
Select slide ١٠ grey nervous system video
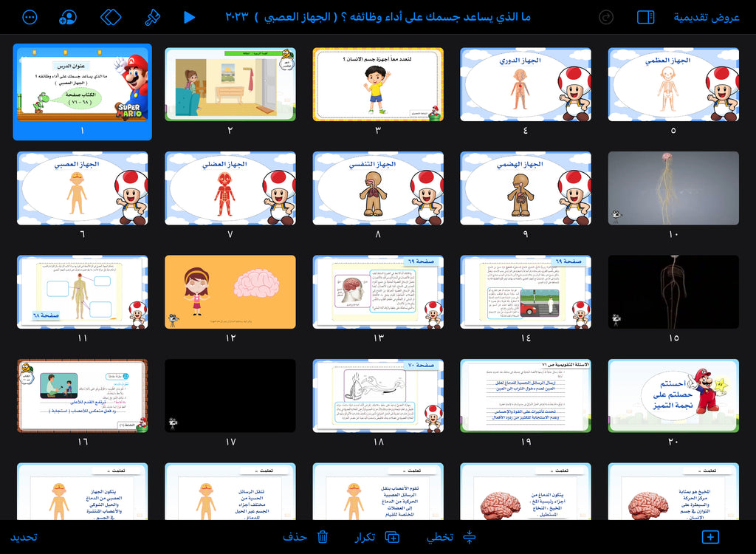(673, 188)
